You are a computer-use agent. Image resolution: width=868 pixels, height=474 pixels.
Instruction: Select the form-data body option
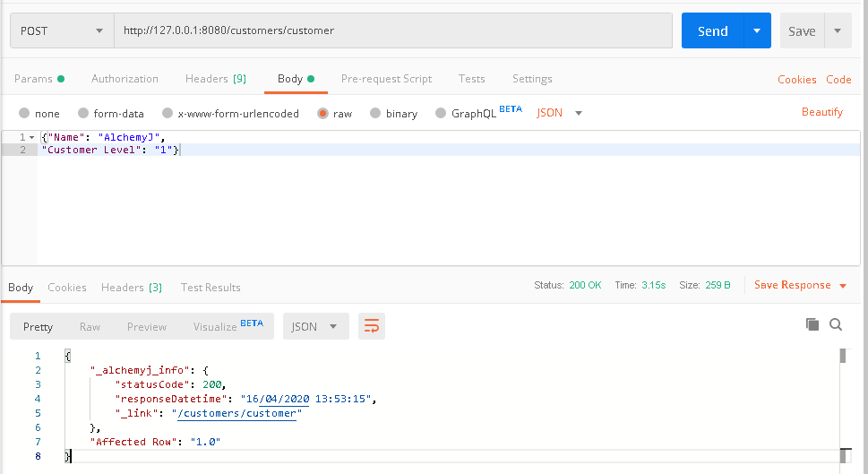coord(83,114)
